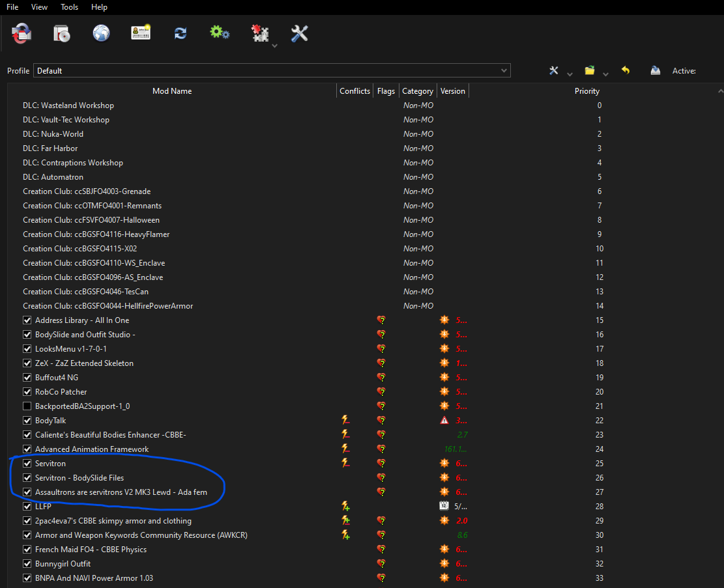Click the conflict lightning icon on BodyTalk row
Viewport: 724px width, 588px height.
345,420
